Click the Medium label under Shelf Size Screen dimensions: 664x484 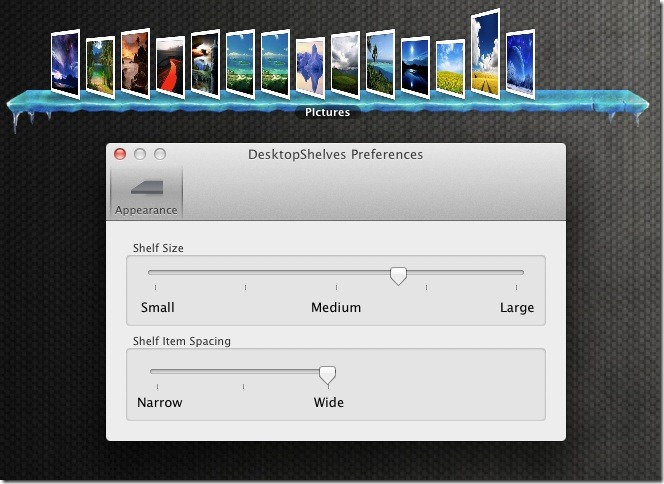(336, 307)
